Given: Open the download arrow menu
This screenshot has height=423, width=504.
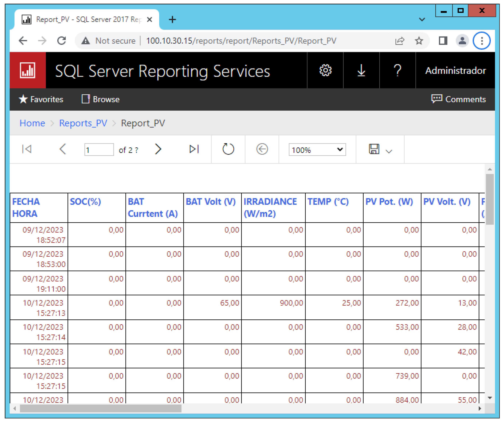Looking at the screenshot, I should click(361, 70).
